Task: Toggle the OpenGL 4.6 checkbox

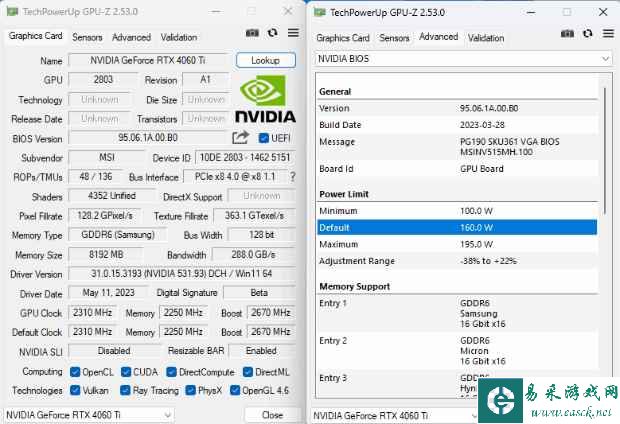Action: click(x=235, y=390)
